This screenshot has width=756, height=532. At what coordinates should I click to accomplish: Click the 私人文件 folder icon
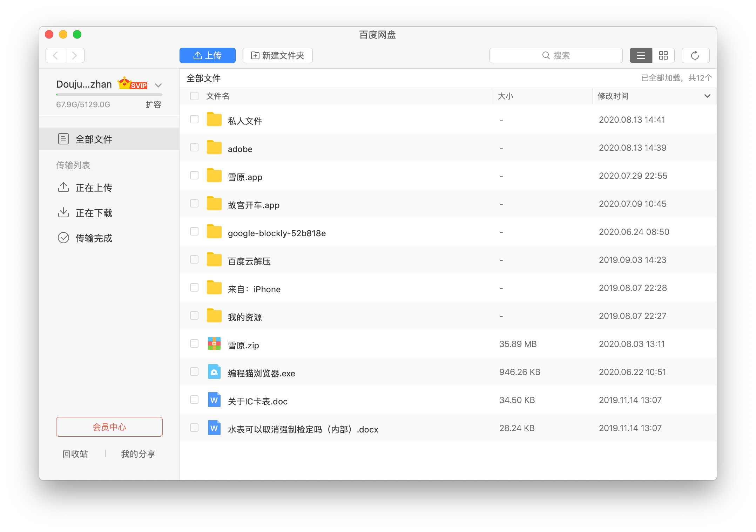pos(214,120)
